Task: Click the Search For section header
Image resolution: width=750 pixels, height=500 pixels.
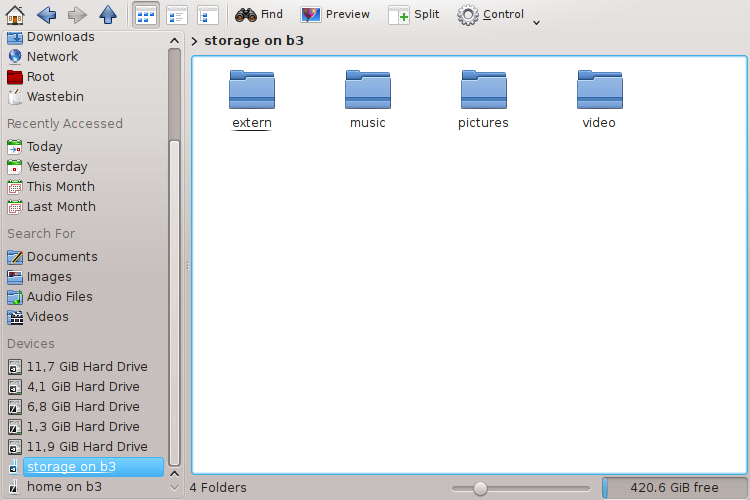Action: (x=41, y=233)
